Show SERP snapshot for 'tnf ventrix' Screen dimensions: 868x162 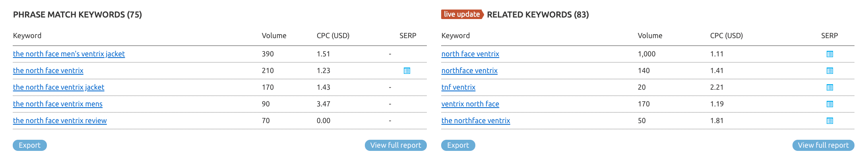pyautogui.click(x=830, y=87)
